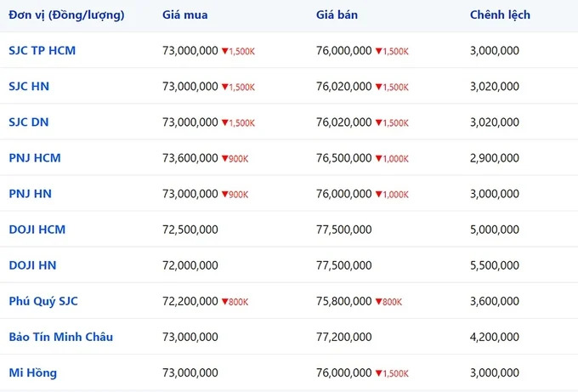Open the DOJI HN link
Screen dimensions: 578x392
click(32, 265)
